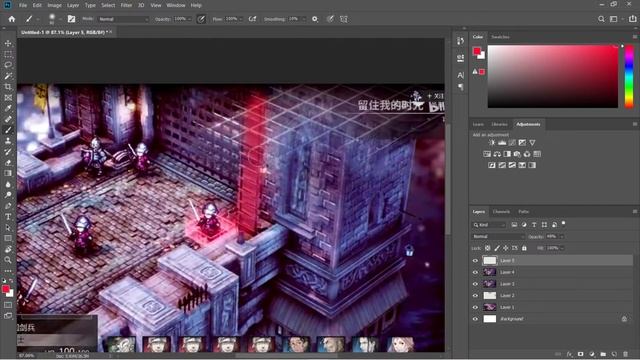
Task: Hide Layer 3 visibility eye
Action: (475, 284)
